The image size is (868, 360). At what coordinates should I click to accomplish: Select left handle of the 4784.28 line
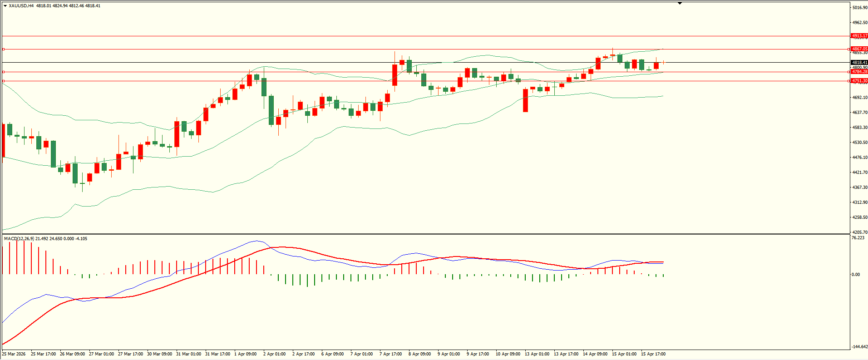4,72
